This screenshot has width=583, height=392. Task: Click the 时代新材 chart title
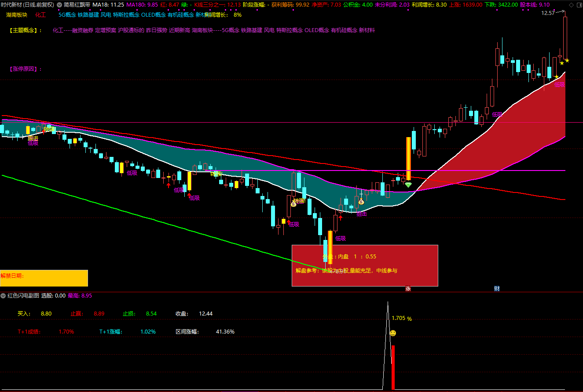[27, 5]
